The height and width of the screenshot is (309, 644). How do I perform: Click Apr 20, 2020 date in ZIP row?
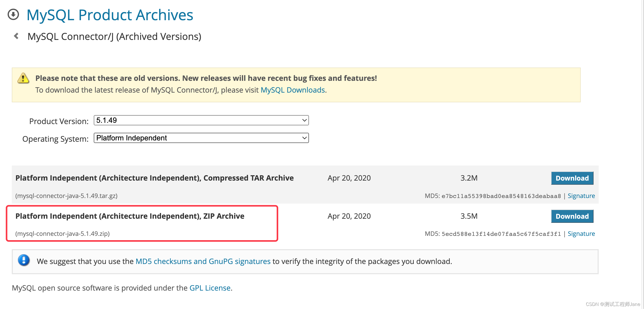(x=349, y=216)
